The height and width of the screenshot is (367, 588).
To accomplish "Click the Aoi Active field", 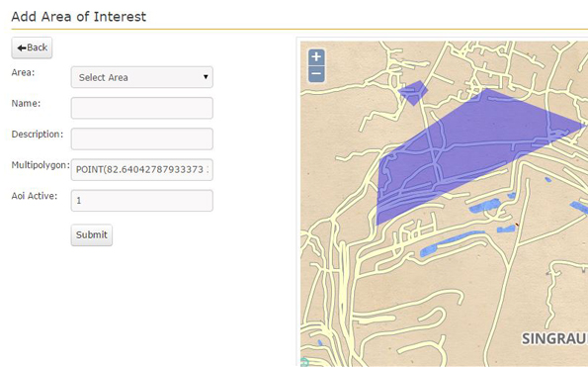I will (142, 201).
